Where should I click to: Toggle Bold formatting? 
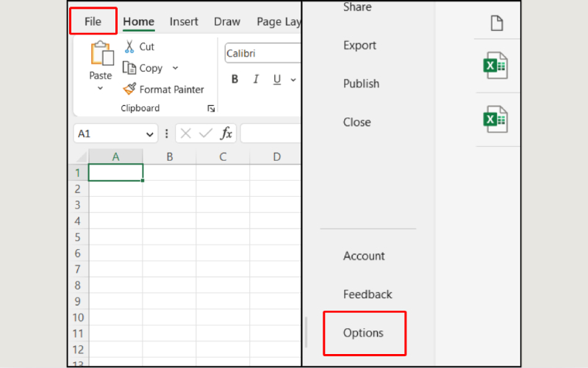234,79
